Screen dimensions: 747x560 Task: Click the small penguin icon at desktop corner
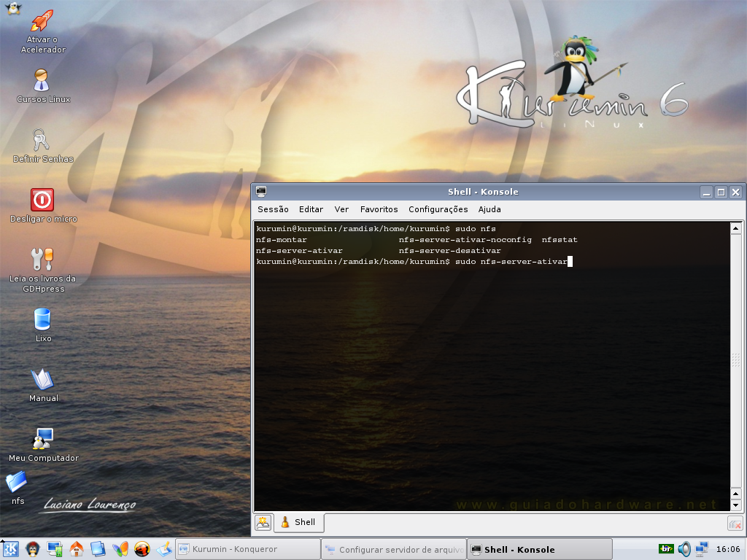(x=13, y=7)
